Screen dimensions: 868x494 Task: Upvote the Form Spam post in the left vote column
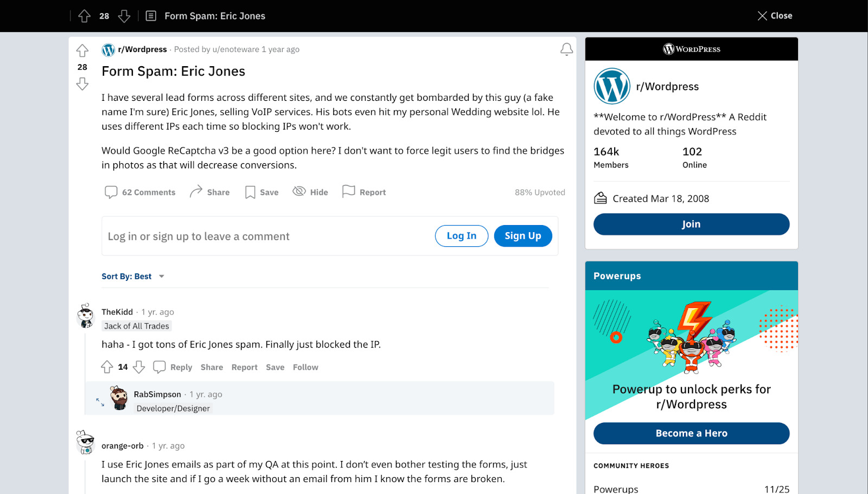pos(82,50)
